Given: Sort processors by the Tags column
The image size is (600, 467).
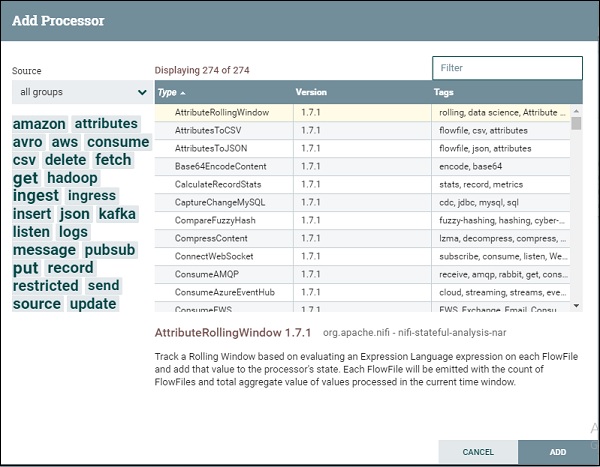Looking at the screenshot, I should [x=444, y=93].
